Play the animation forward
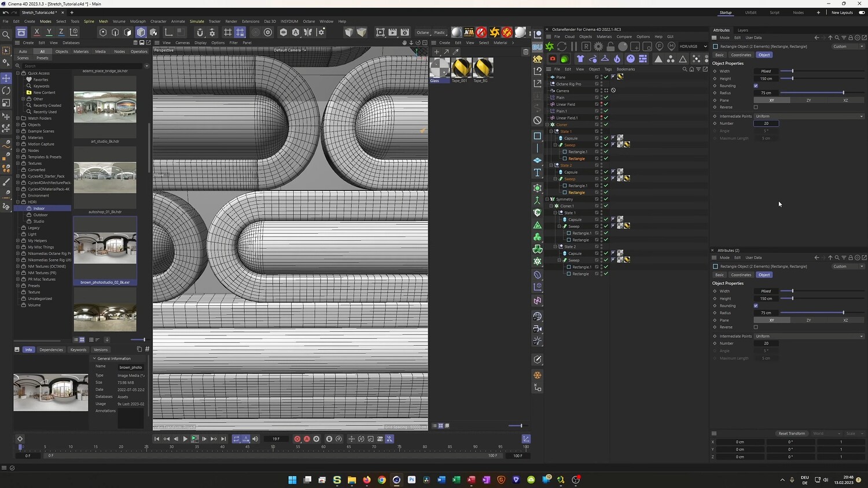 (x=185, y=439)
